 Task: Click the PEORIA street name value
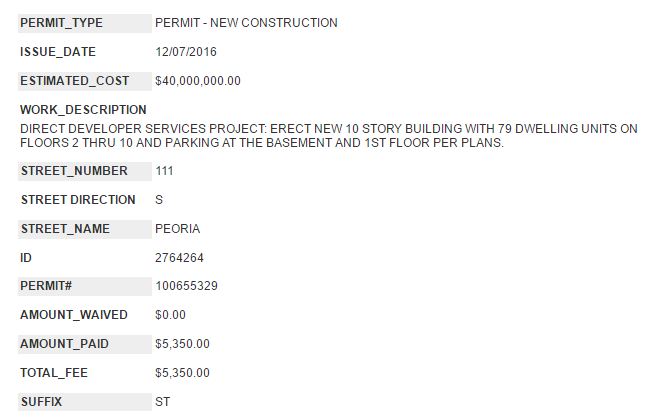(x=178, y=229)
